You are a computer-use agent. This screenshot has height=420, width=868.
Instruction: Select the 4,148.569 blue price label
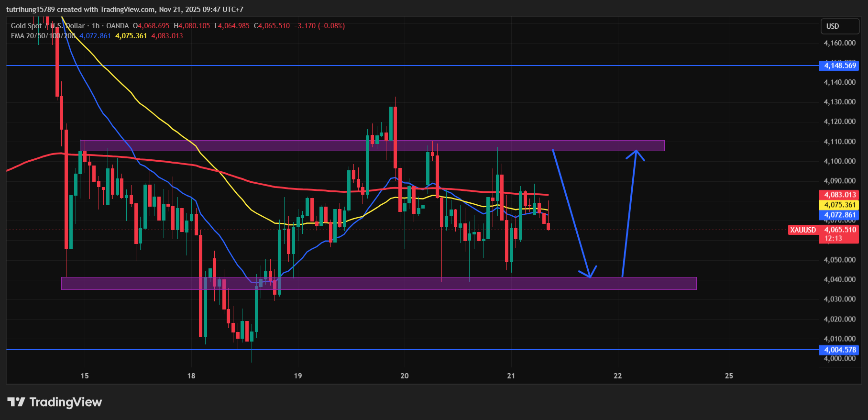pos(839,66)
